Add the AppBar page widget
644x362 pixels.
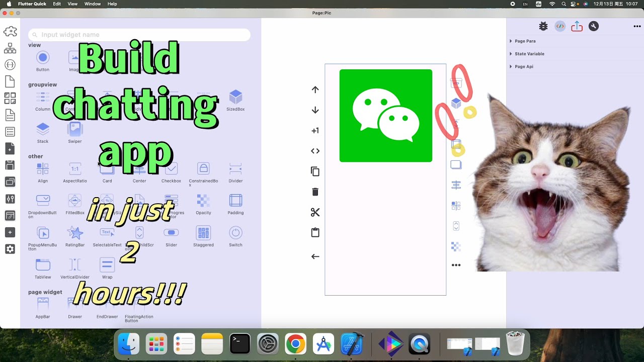[x=43, y=304]
